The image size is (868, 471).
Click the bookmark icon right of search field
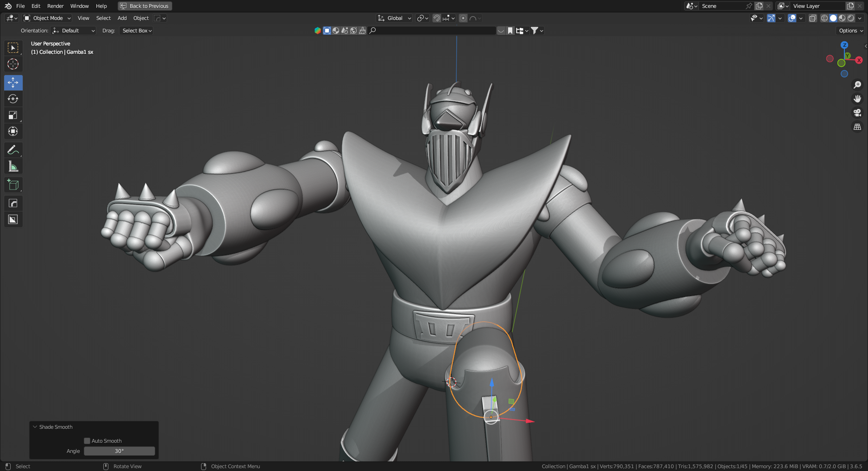click(510, 31)
